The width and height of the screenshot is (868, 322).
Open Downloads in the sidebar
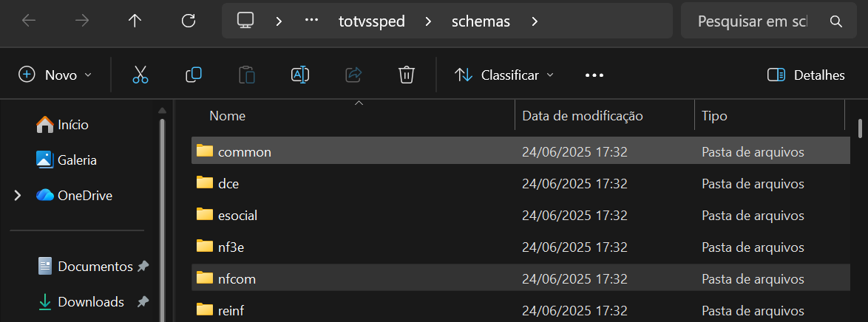[x=90, y=301]
